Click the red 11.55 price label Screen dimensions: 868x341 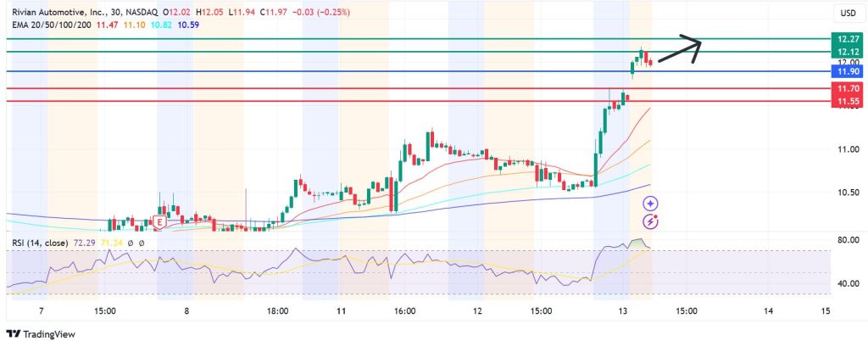click(848, 101)
